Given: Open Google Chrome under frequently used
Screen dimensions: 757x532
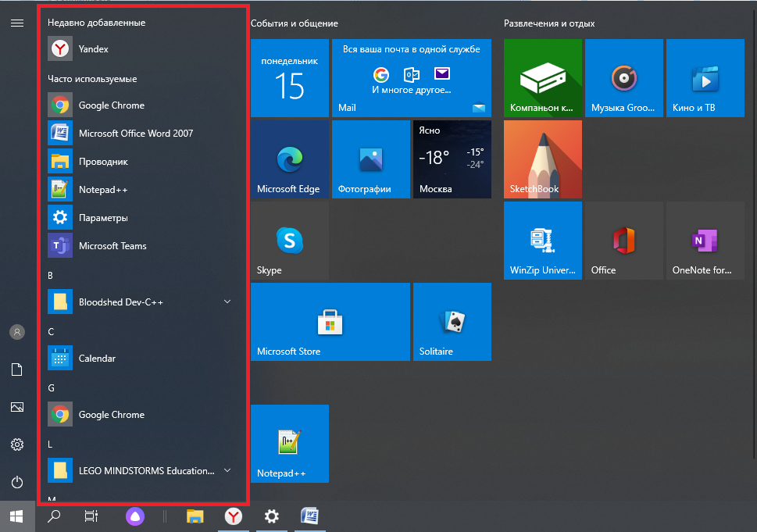Looking at the screenshot, I should 140,105.
